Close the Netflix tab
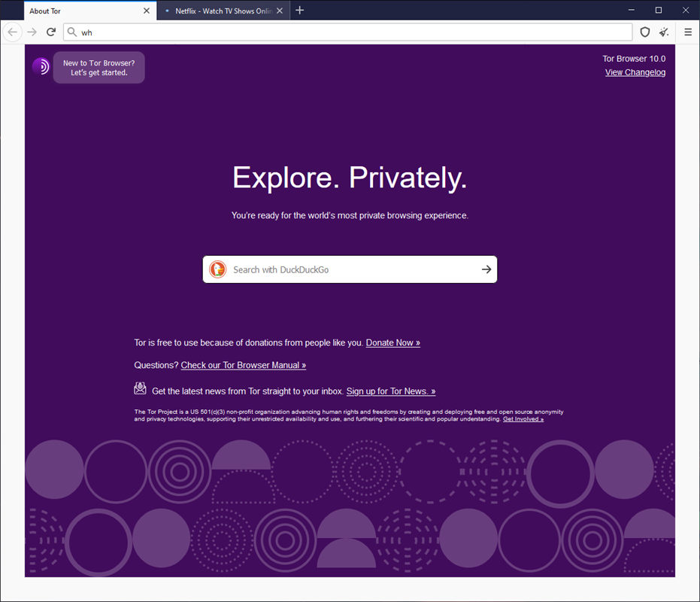 (280, 11)
